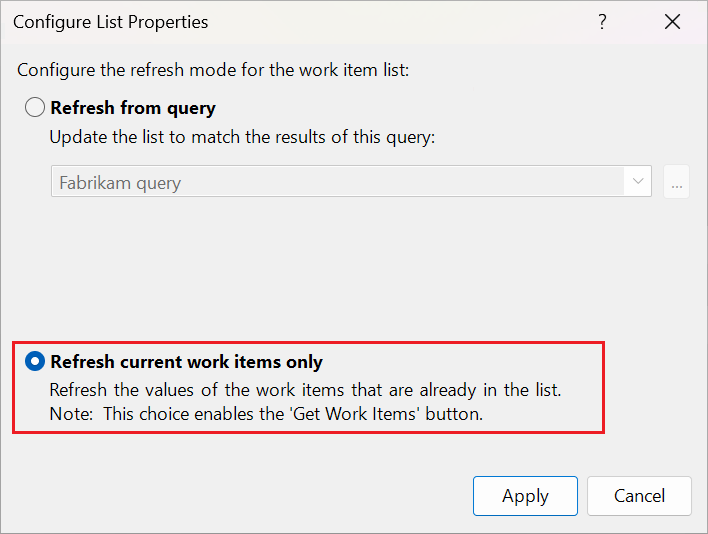The height and width of the screenshot is (534, 708).
Task: Click the bold 'Refresh from query' label
Action: point(132,108)
